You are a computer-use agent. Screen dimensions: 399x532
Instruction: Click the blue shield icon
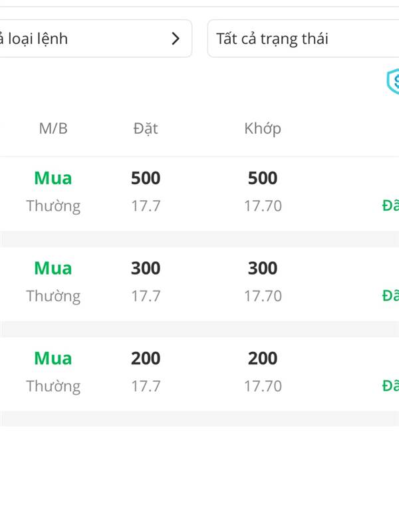tap(393, 80)
